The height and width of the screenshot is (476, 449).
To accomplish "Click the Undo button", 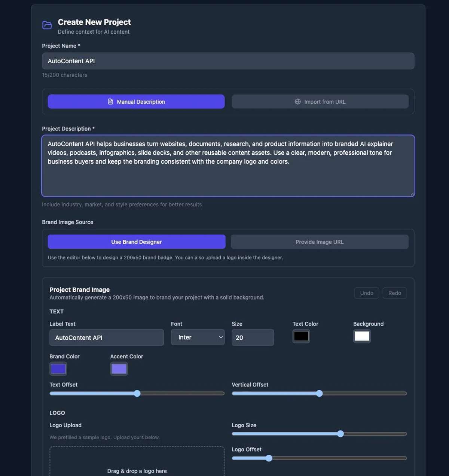I will (367, 293).
